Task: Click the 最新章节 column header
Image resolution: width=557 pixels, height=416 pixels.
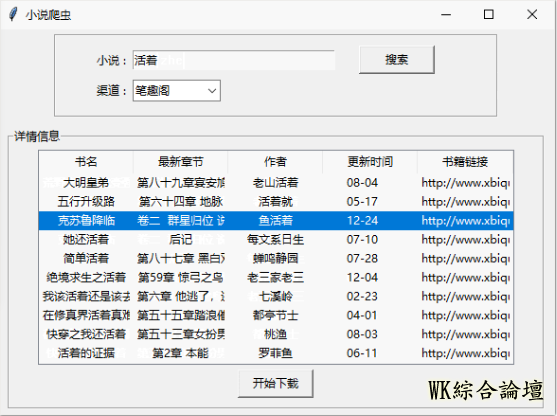Action: (180, 162)
